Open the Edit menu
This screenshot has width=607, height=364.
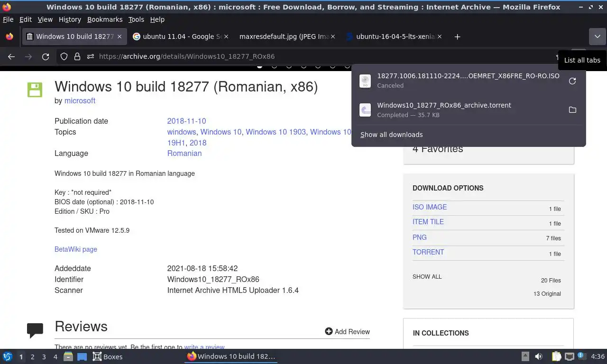[26, 19]
